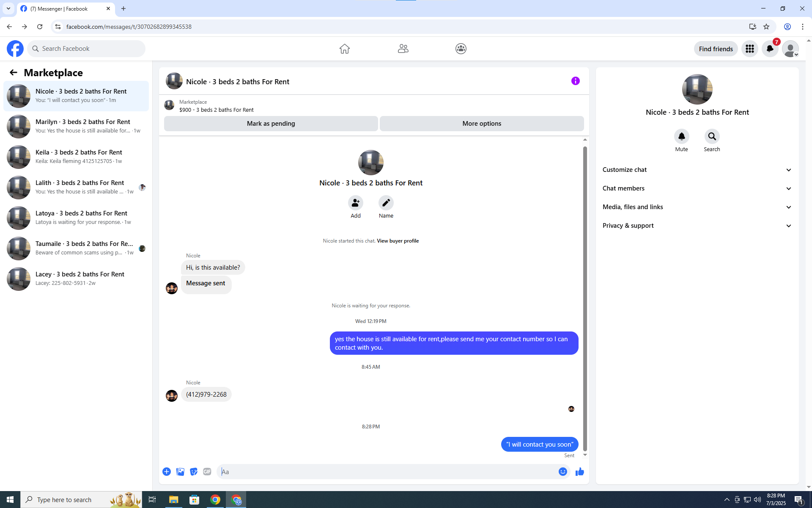The image size is (812, 508).
Task: Expand Media, files and links section
Action: point(697,207)
